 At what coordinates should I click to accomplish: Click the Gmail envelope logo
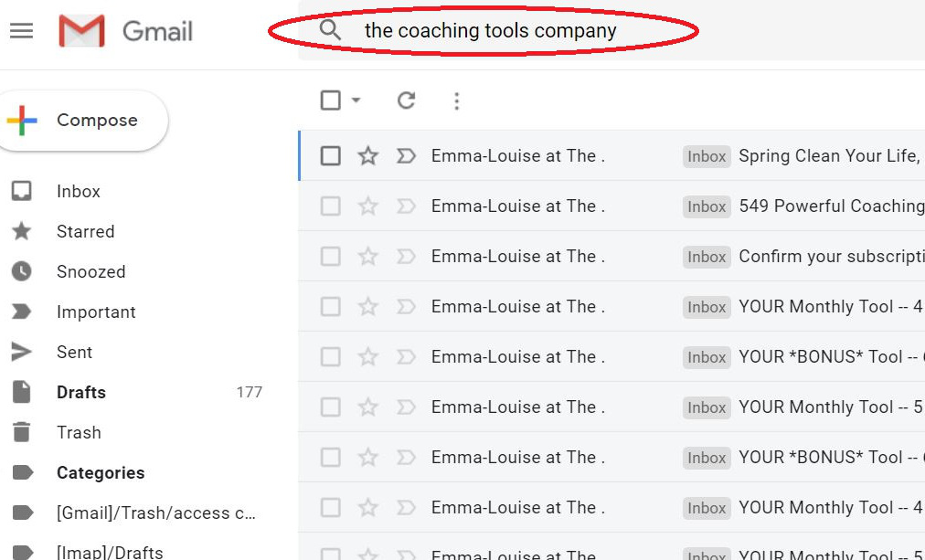click(x=81, y=31)
